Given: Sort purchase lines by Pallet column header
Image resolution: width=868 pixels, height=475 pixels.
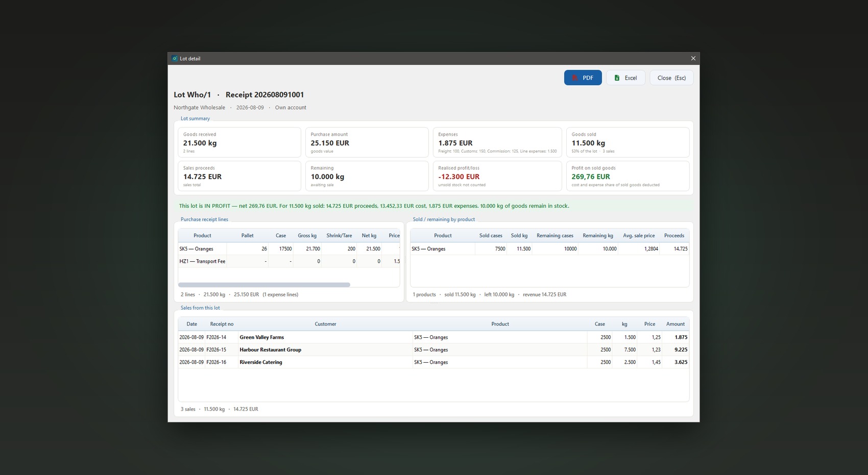Looking at the screenshot, I should coord(247,235).
